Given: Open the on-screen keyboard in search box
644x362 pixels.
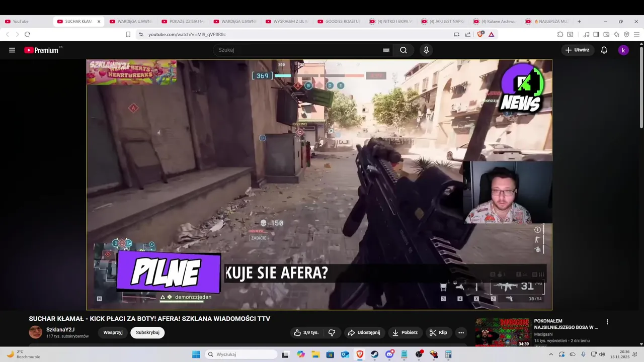Looking at the screenshot, I should (x=386, y=50).
